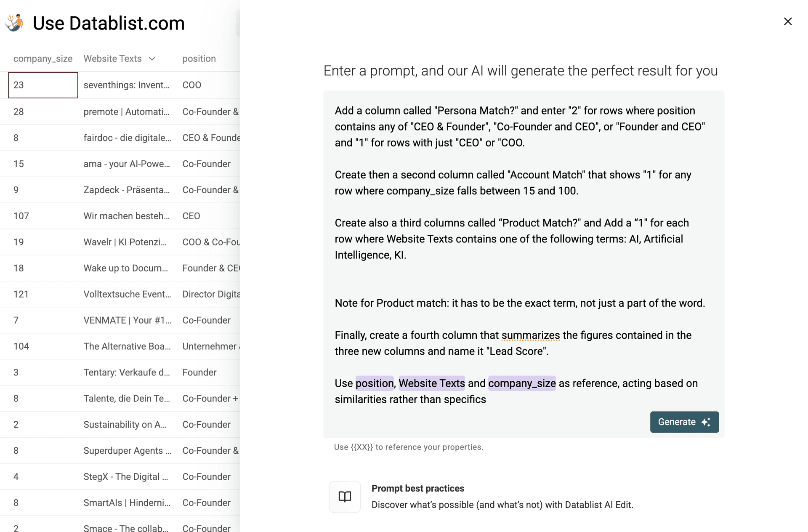Select the position column header

199,59
